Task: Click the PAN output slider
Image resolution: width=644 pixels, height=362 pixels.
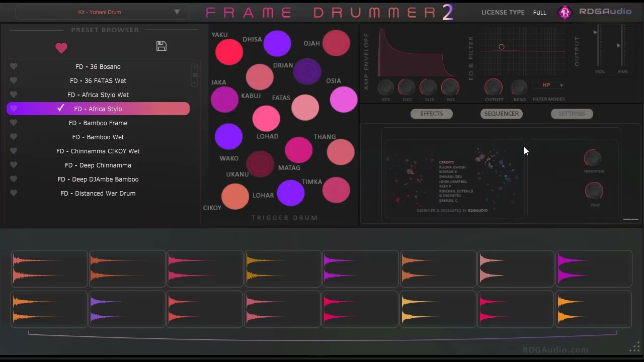Action: click(623, 46)
